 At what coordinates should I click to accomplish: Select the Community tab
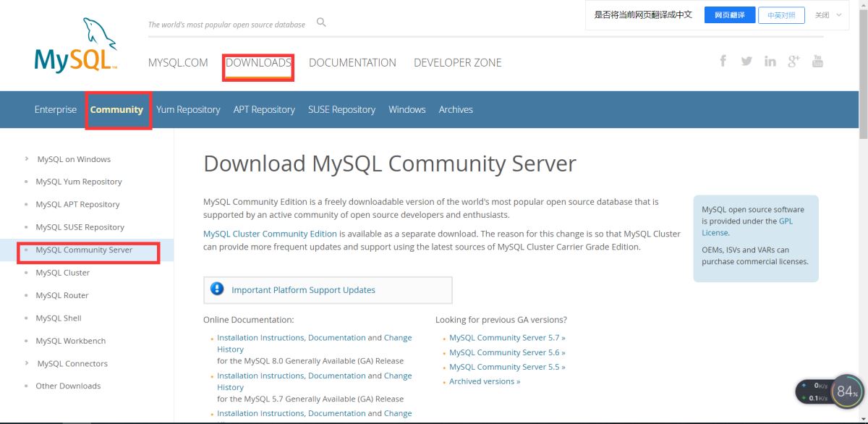coord(116,110)
